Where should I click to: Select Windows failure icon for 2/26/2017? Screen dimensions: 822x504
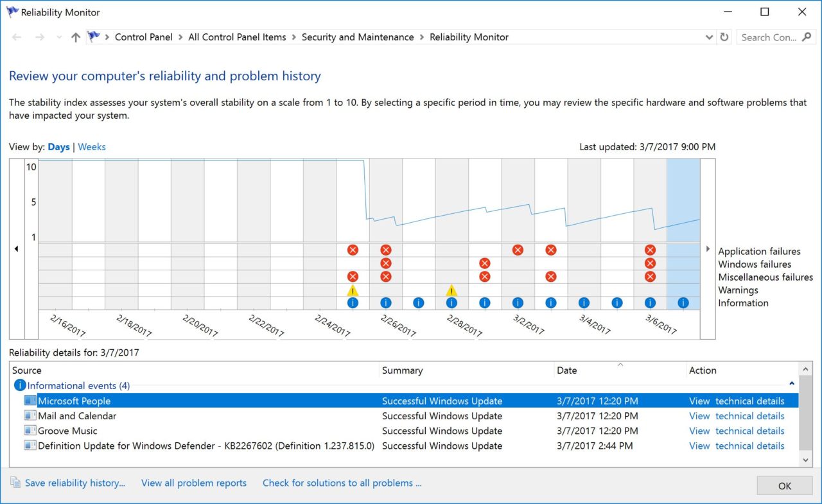pos(386,263)
